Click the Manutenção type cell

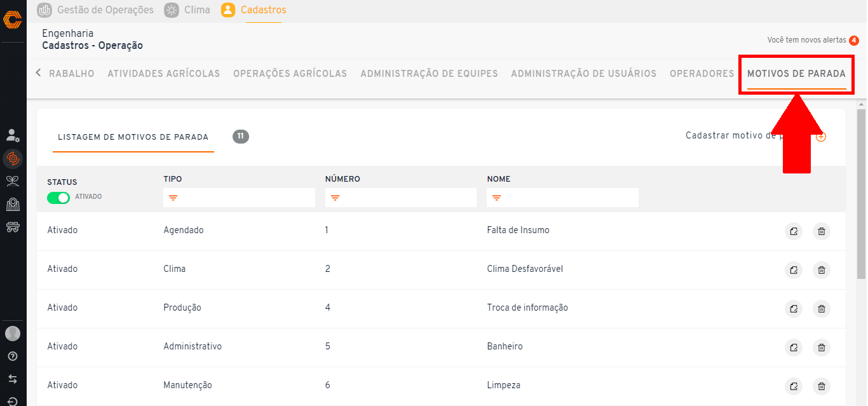coord(187,385)
